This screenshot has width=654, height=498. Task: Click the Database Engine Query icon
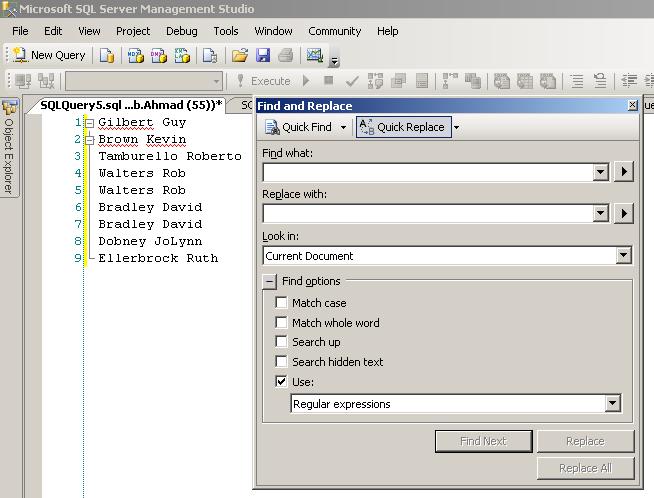tap(107, 55)
